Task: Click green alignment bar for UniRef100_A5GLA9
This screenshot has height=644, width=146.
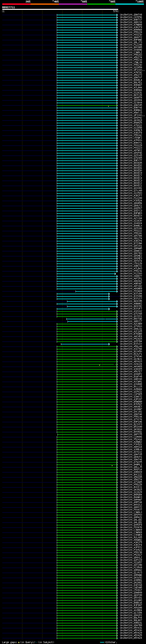Action: tap(87, 347)
